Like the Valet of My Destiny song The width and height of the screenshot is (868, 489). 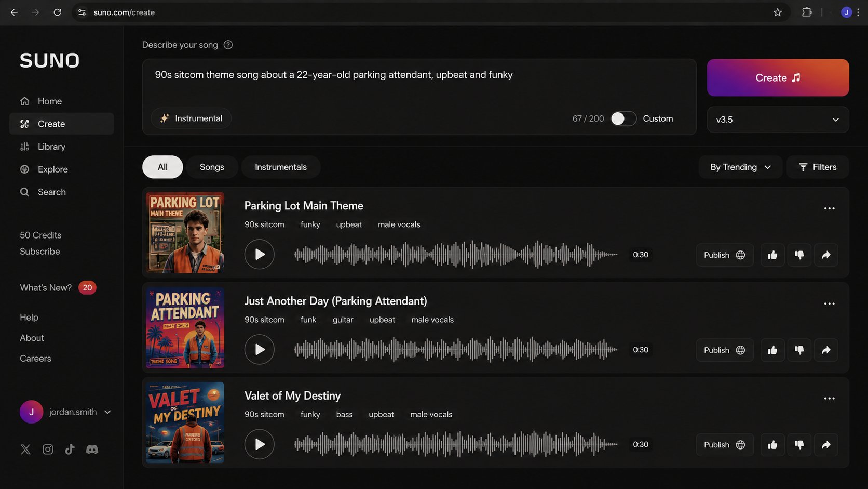pyautogui.click(x=772, y=445)
